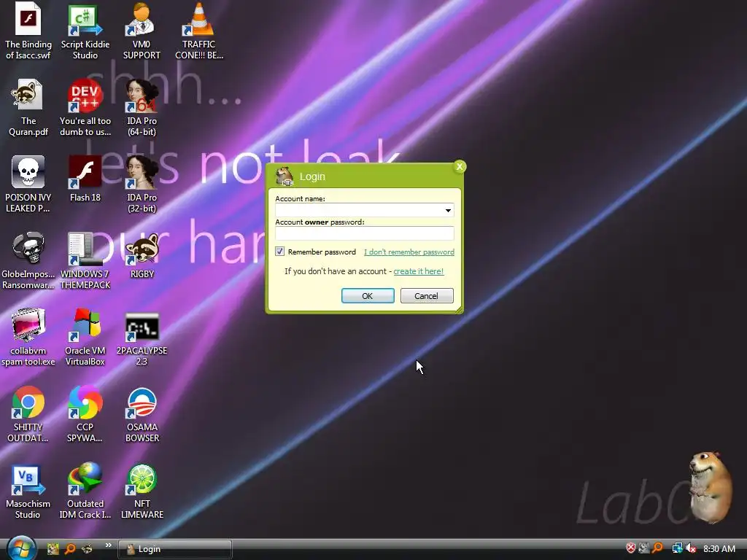The height and width of the screenshot is (560, 747).
Task: Open the TRAFFIC CONE VLC shortcut
Action: 198,31
